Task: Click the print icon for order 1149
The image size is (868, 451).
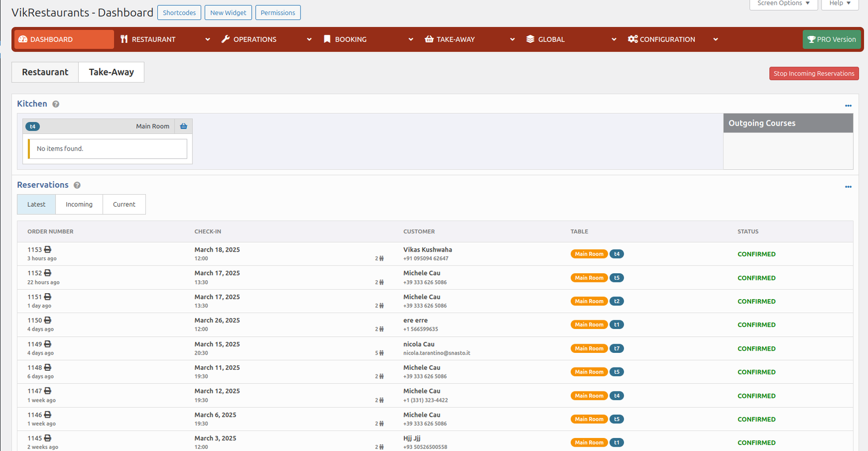Action: click(48, 344)
